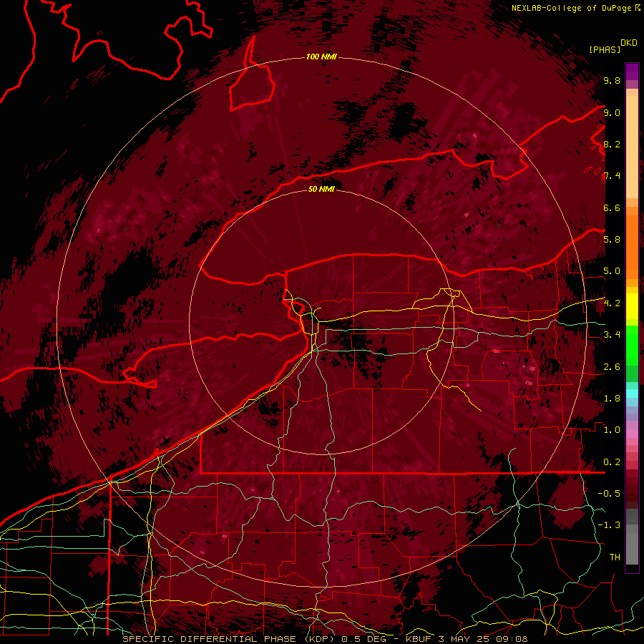
Task: Click the 8.2 value on the color scale
Action: [612, 144]
